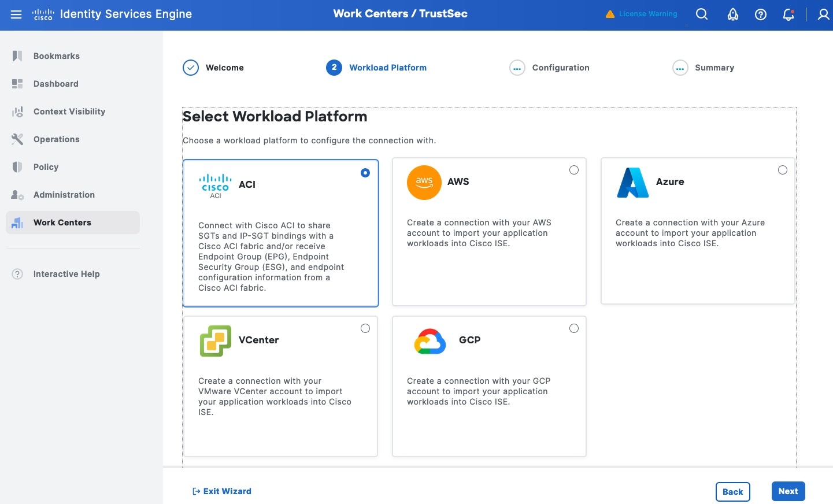
Task: Select the AWS radio button
Action: click(574, 170)
